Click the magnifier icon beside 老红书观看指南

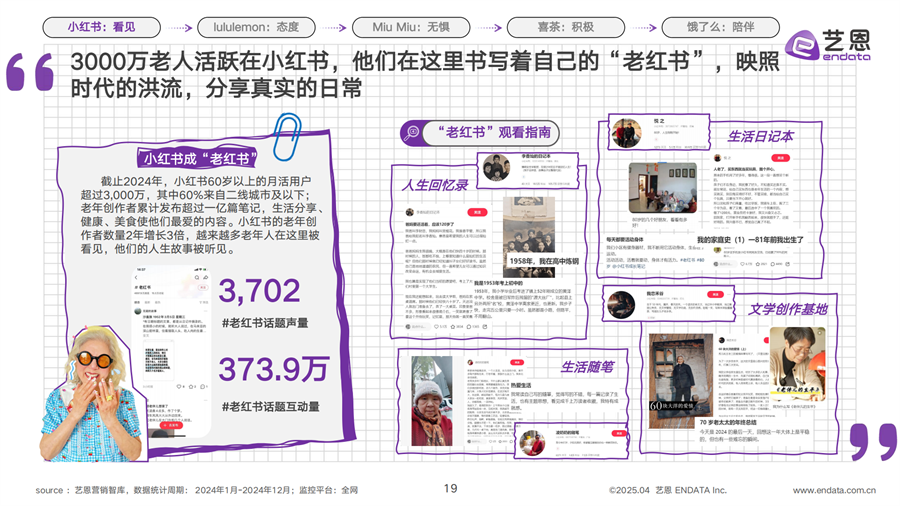pyautogui.click(x=412, y=133)
